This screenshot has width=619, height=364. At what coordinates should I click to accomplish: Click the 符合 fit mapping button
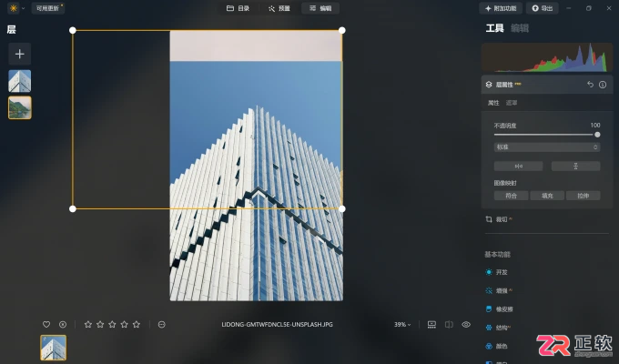tap(511, 196)
